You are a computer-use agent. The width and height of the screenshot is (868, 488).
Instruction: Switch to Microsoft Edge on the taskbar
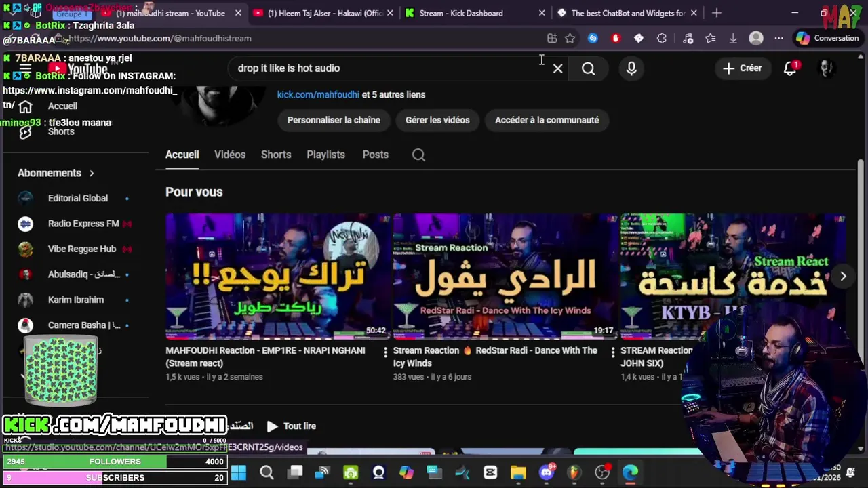pos(630,472)
